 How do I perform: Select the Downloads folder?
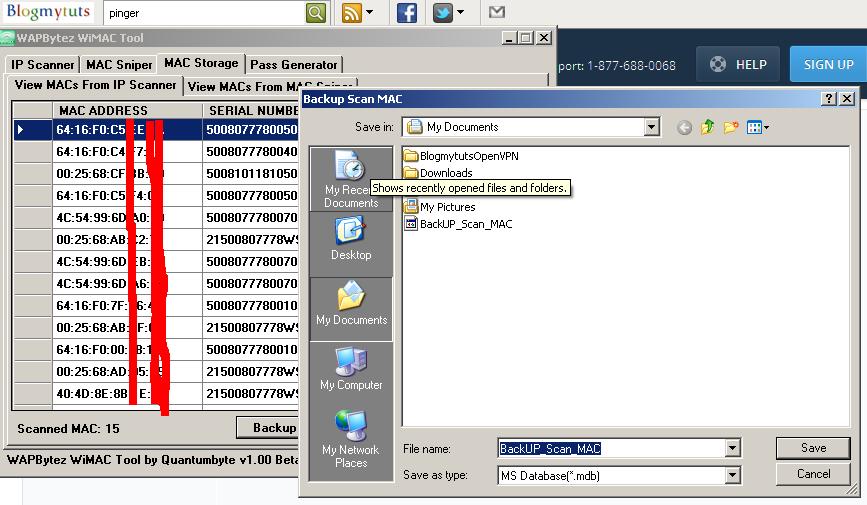[438, 173]
